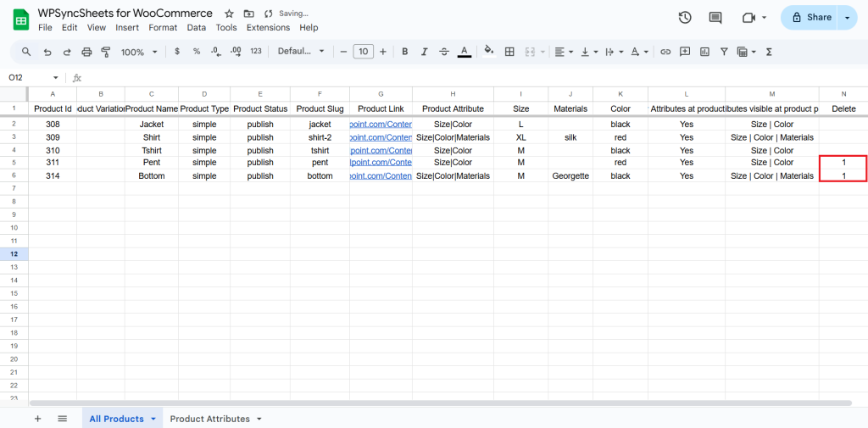Insert a comment
Screen dimensions: 868x428
click(685, 52)
